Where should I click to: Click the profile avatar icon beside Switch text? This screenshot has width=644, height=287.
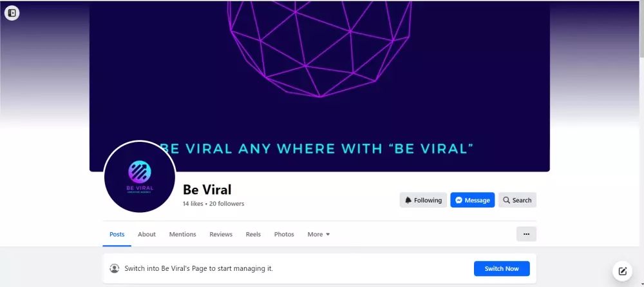tap(114, 268)
